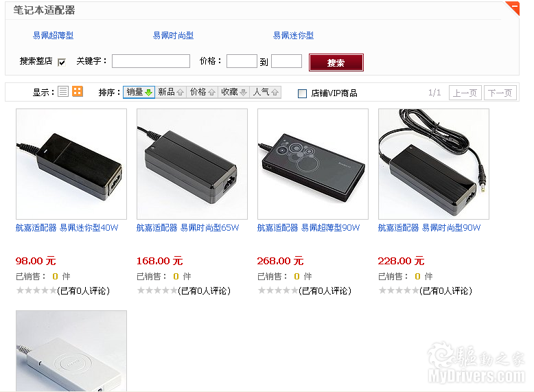534x392 pixels.
Task: Switch to list view display icon
Action: (63, 91)
